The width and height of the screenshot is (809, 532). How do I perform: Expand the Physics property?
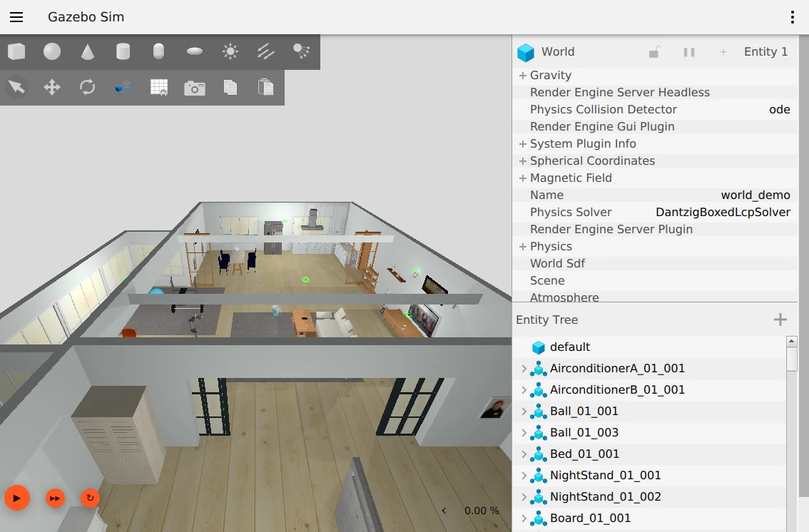523,247
